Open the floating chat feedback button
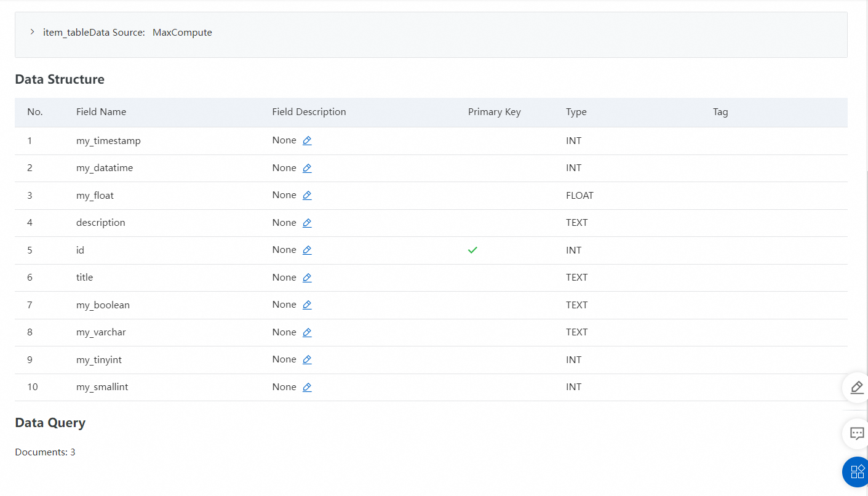 coord(856,433)
